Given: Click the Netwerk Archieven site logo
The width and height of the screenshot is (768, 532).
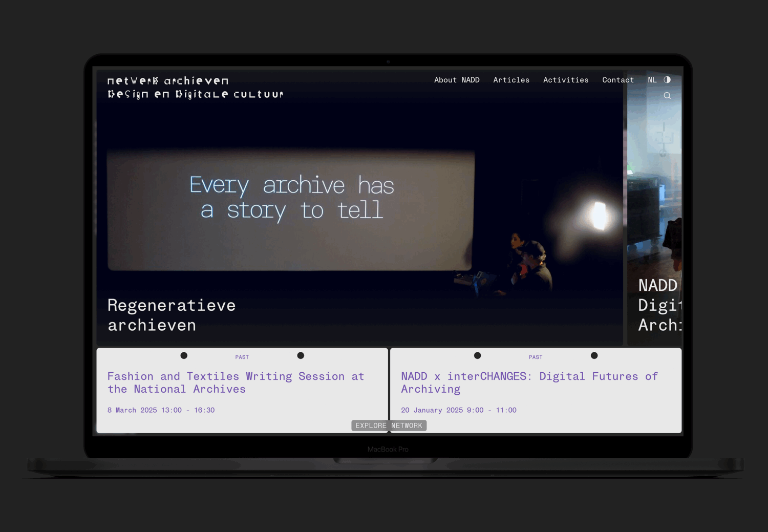Looking at the screenshot, I should point(195,88).
